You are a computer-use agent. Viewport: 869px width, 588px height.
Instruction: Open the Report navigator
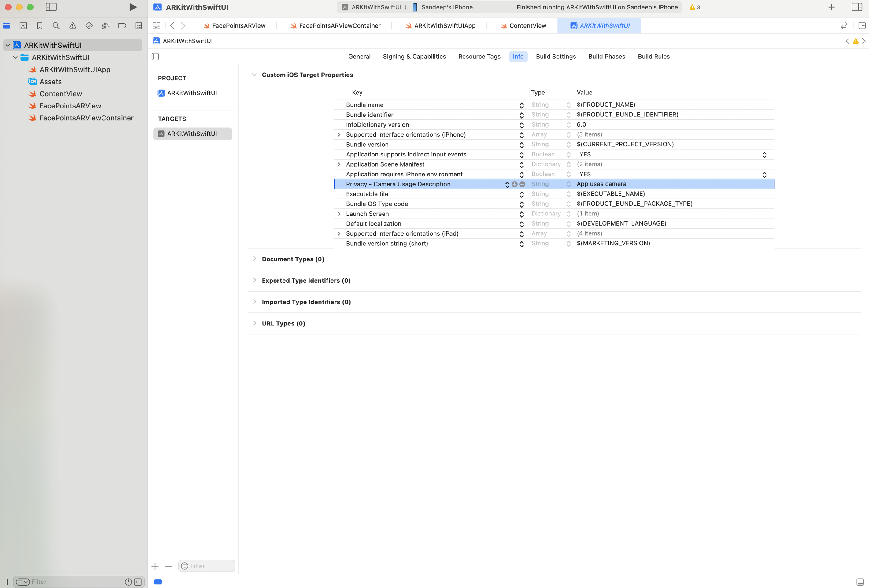pos(139,25)
